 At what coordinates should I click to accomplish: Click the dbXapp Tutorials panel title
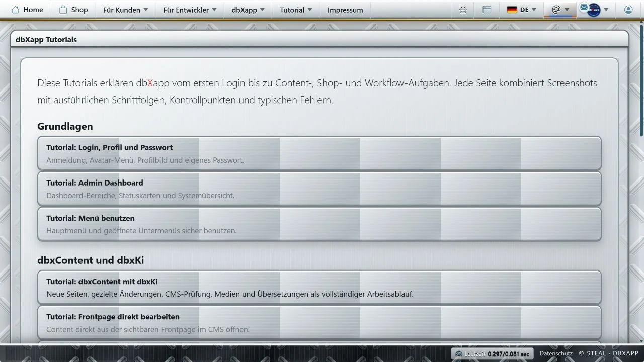pos(46,39)
